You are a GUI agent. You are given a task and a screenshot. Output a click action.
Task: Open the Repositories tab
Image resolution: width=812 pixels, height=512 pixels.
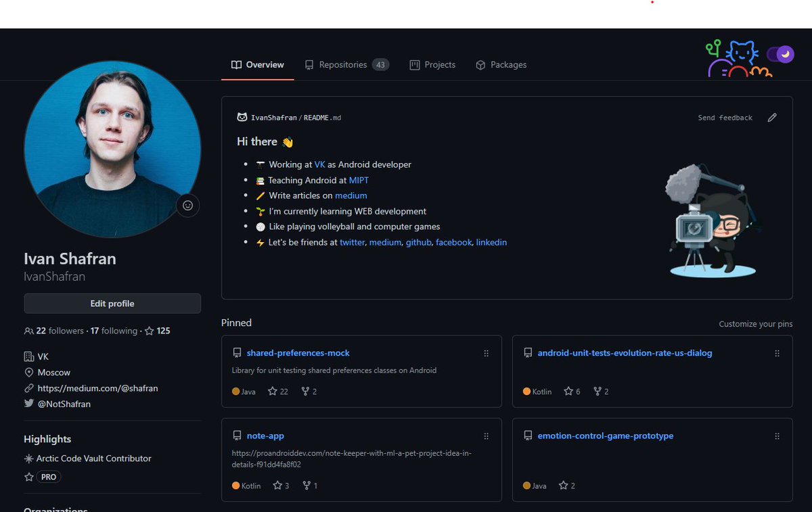click(346, 65)
